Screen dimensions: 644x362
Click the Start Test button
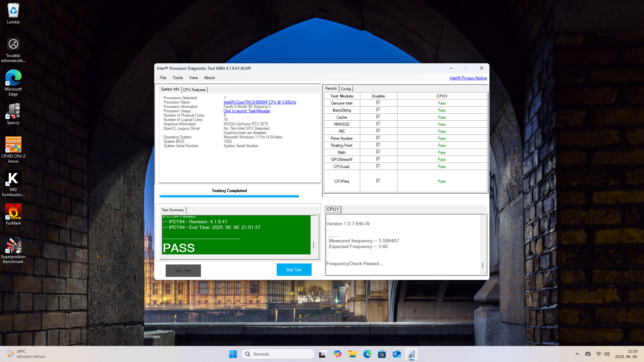pyautogui.click(x=294, y=270)
